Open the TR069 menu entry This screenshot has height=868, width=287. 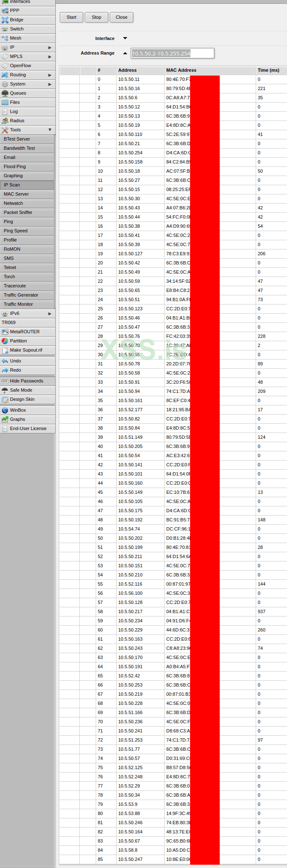pyautogui.click(x=28, y=322)
